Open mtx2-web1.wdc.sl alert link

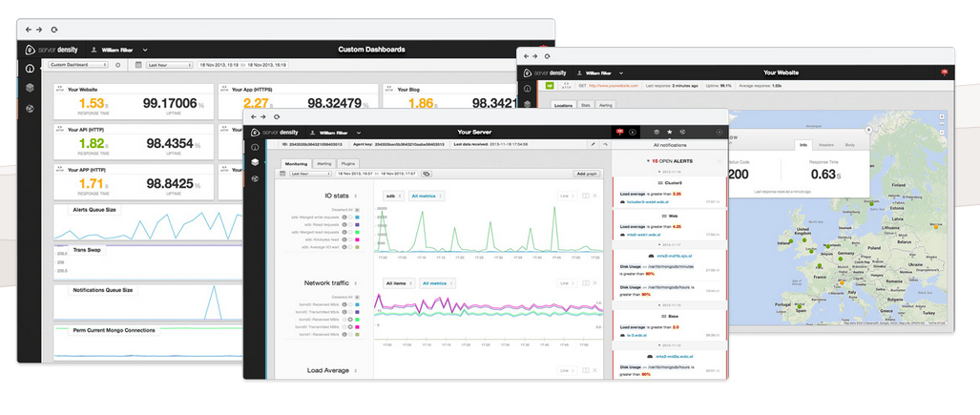click(643, 235)
